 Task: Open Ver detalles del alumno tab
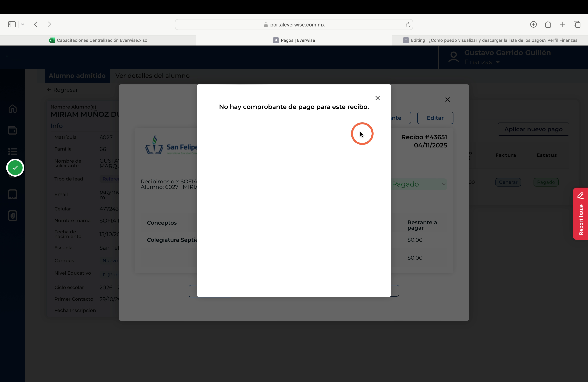point(152,76)
